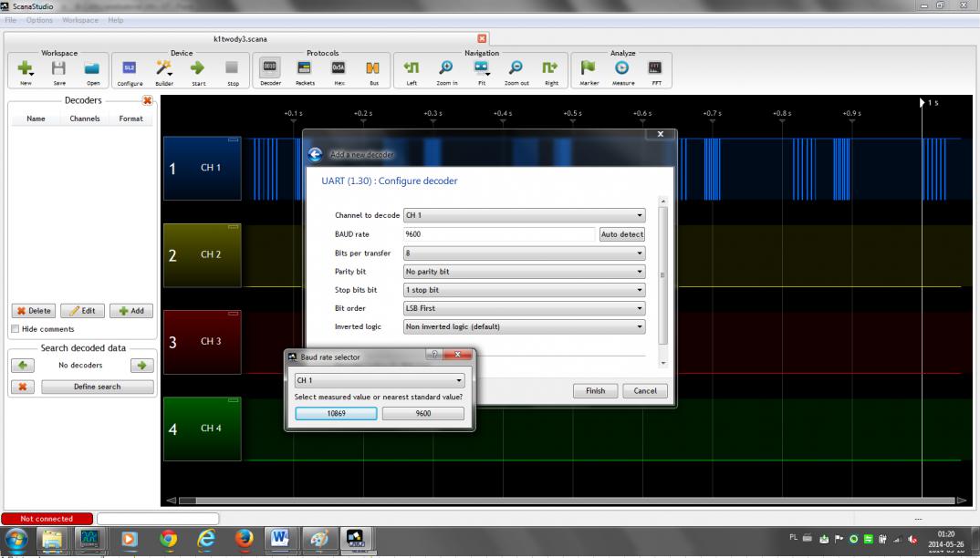Click the BAUD rate input field

click(499, 234)
